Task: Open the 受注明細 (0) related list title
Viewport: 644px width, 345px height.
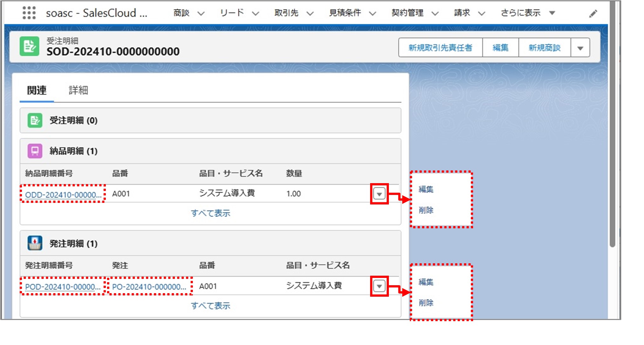Action: (x=73, y=121)
